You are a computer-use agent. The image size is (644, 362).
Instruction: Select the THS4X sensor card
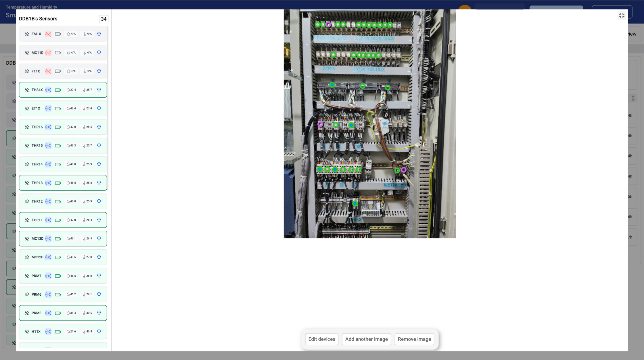click(x=63, y=90)
